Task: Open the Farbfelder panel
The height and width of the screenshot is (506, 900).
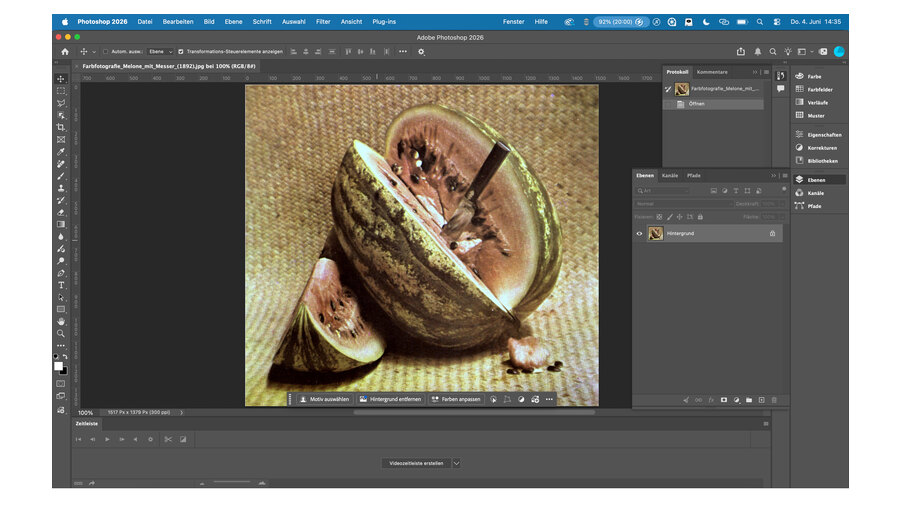Action: click(814, 89)
